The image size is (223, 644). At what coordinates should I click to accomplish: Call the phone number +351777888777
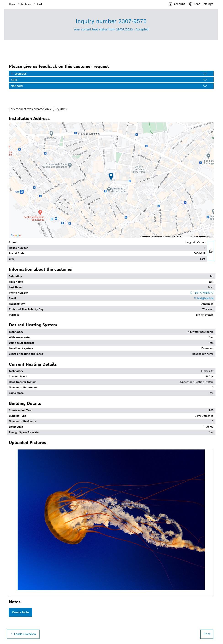tap(203, 292)
